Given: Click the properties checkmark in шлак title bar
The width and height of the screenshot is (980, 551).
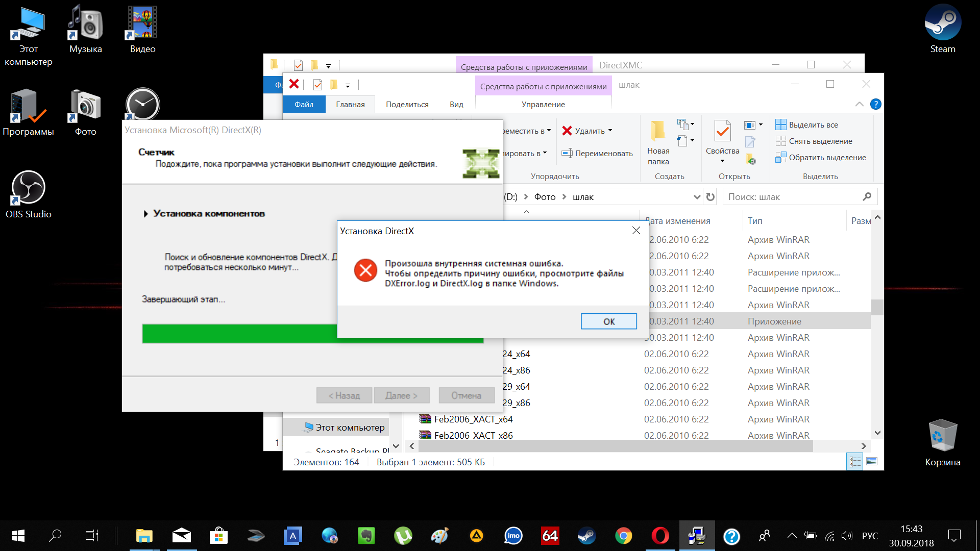Looking at the screenshot, I should point(317,84).
